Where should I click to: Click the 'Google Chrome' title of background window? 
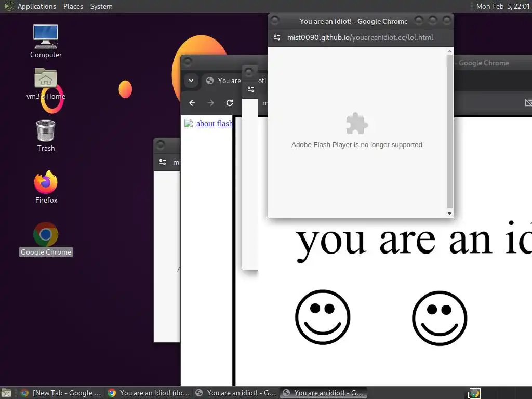coord(484,63)
